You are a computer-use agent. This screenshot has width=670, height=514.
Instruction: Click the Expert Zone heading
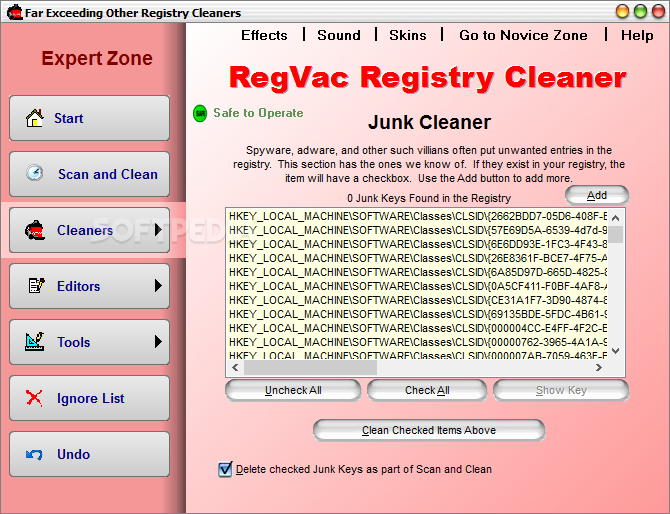(97, 58)
